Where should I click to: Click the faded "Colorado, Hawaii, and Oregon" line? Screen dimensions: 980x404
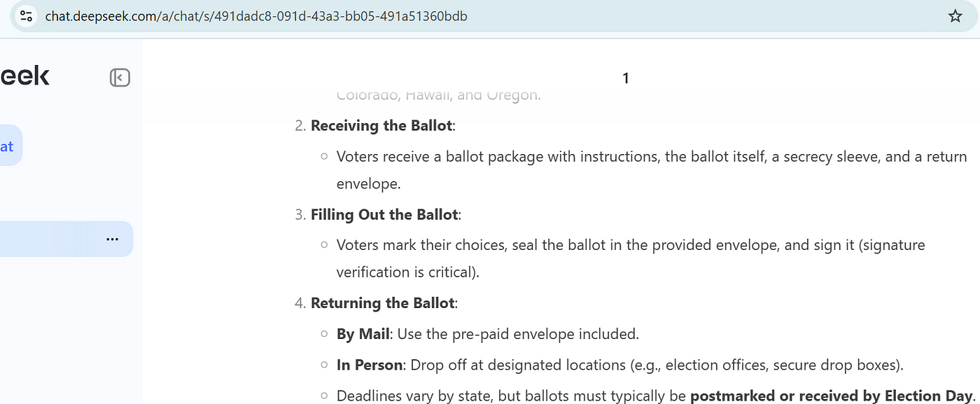438,95
